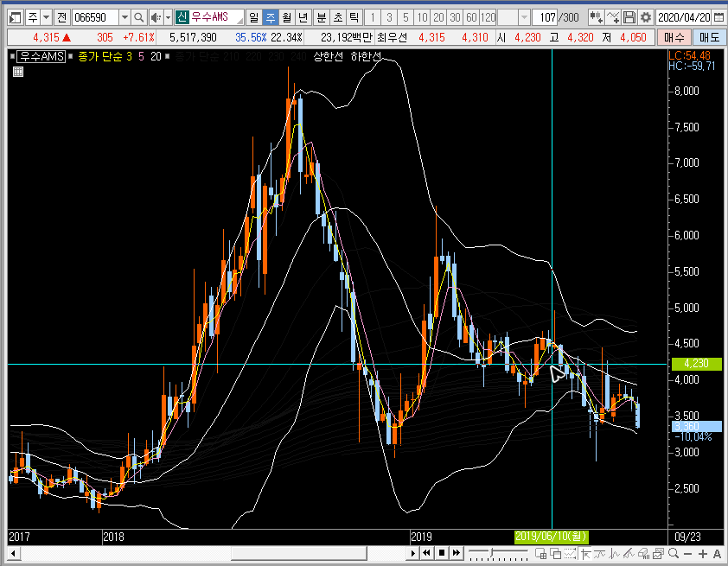
Task: Expand the stock code 066590 history dropdown
Action: click(125, 17)
